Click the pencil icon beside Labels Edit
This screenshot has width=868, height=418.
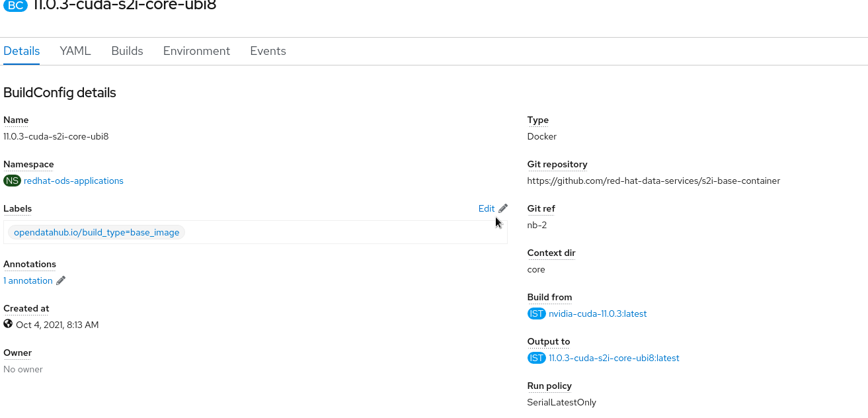coord(503,208)
